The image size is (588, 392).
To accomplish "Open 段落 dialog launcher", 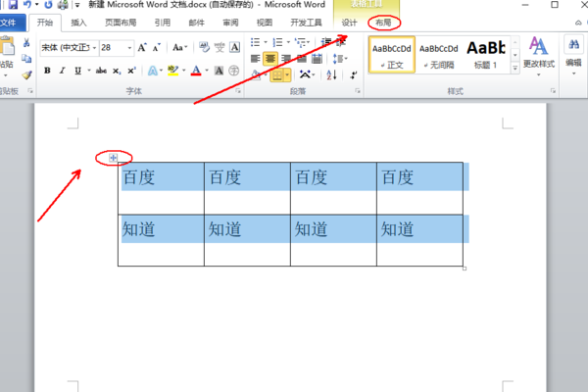I will tap(358, 91).
